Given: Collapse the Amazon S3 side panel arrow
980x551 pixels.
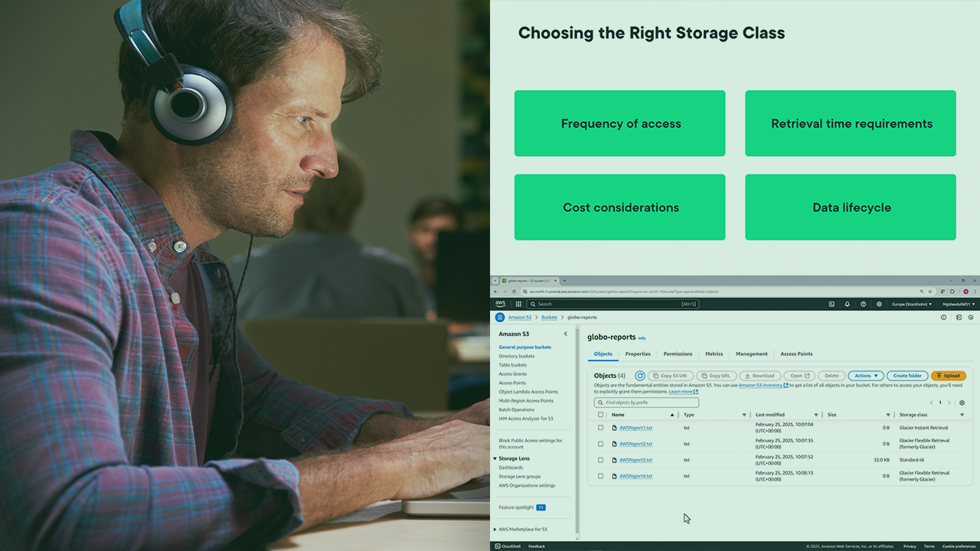Looking at the screenshot, I should 566,334.
